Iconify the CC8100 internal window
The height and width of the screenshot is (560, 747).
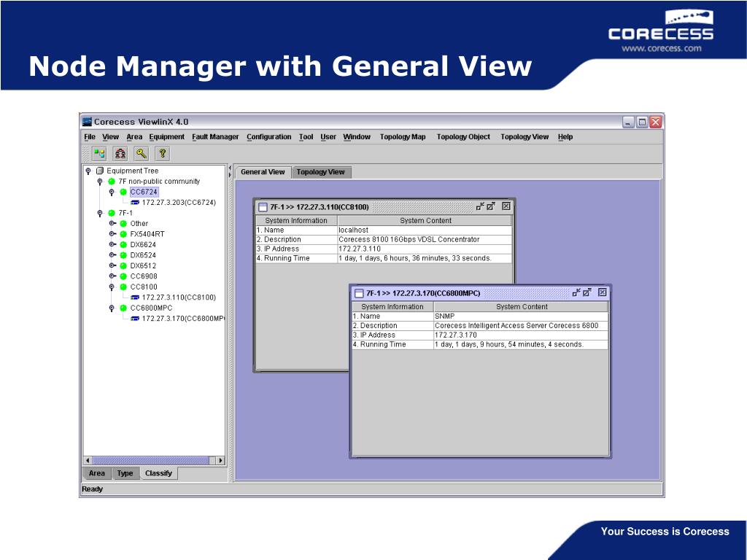480,206
